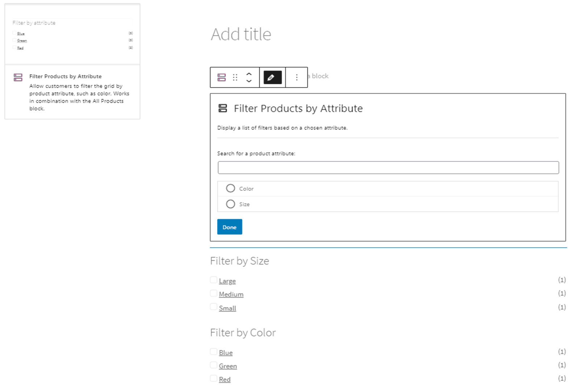Screen dimensions: 571x392
Task: Check the Medium size filter checkbox
Action: [214, 293]
